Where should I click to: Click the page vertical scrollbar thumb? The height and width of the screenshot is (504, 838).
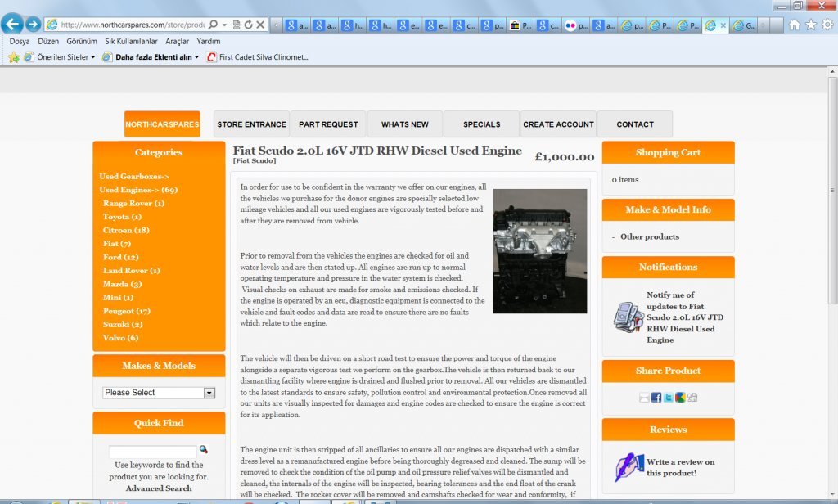832,191
